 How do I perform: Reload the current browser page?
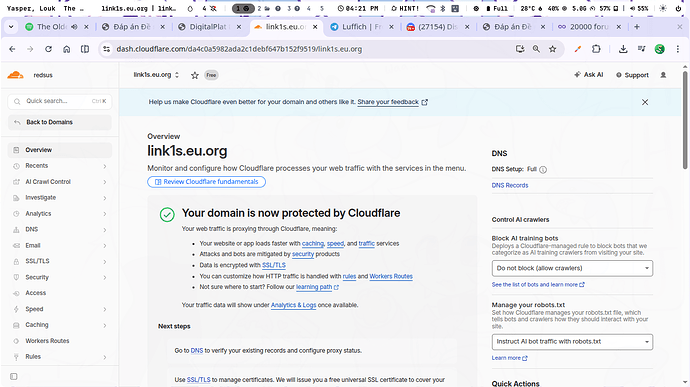pyautogui.click(x=48, y=49)
